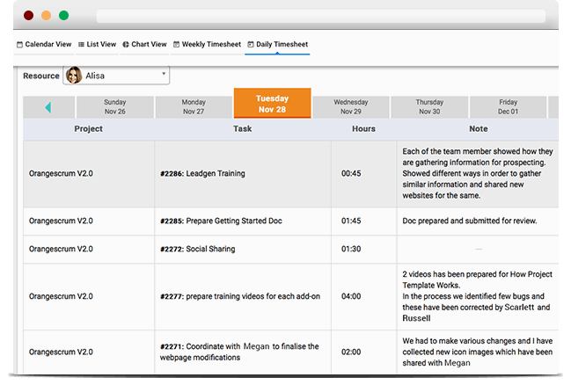
Task: Click hours value 01:30
Action: [x=351, y=249]
